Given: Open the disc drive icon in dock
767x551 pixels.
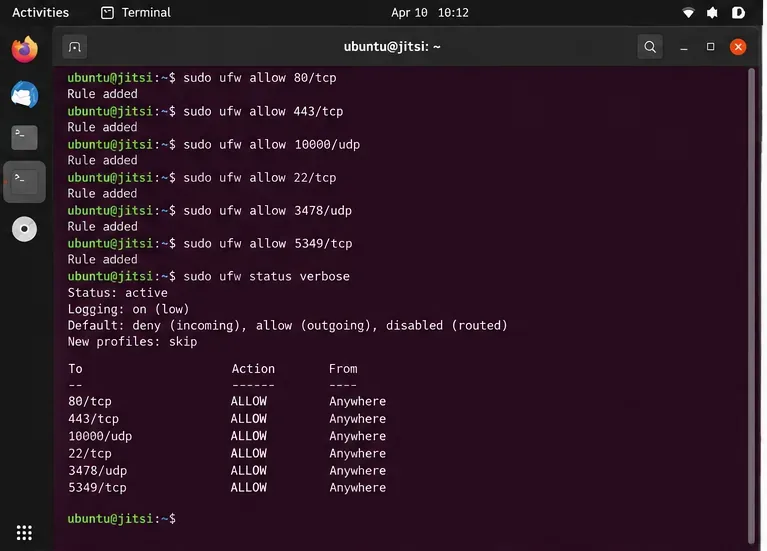Looking at the screenshot, I should coord(24,229).
